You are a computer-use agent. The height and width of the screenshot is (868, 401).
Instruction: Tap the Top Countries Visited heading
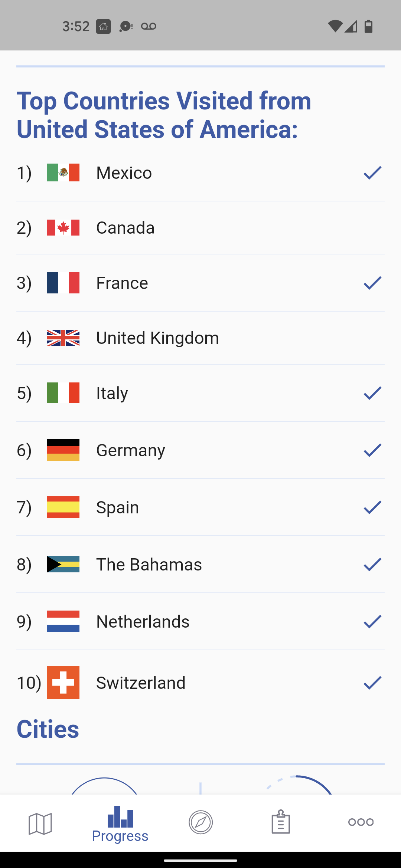coord(164,115)
